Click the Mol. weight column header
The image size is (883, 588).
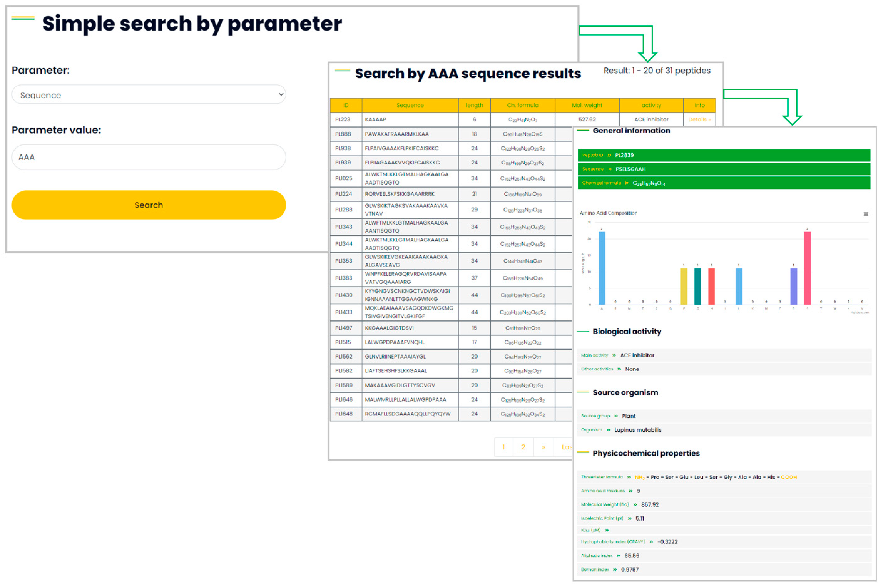tap(587, 105)
